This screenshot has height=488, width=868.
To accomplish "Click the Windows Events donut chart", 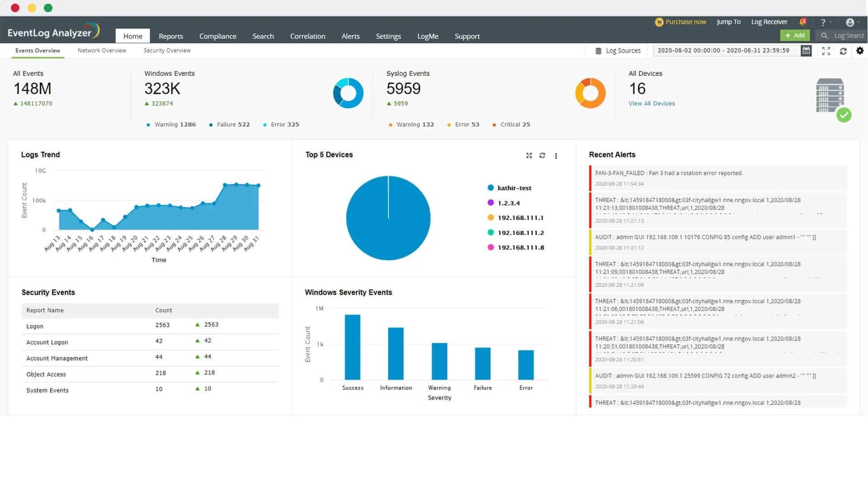I will 348,93.
